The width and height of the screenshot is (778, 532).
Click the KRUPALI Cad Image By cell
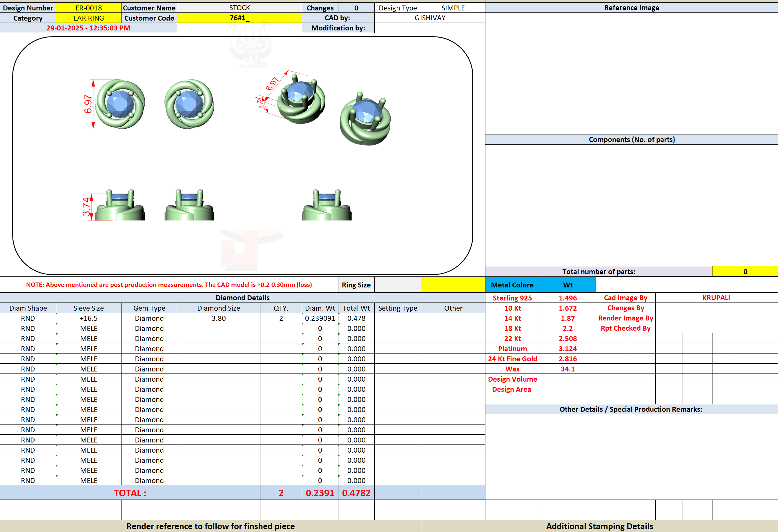click(716, 298)
